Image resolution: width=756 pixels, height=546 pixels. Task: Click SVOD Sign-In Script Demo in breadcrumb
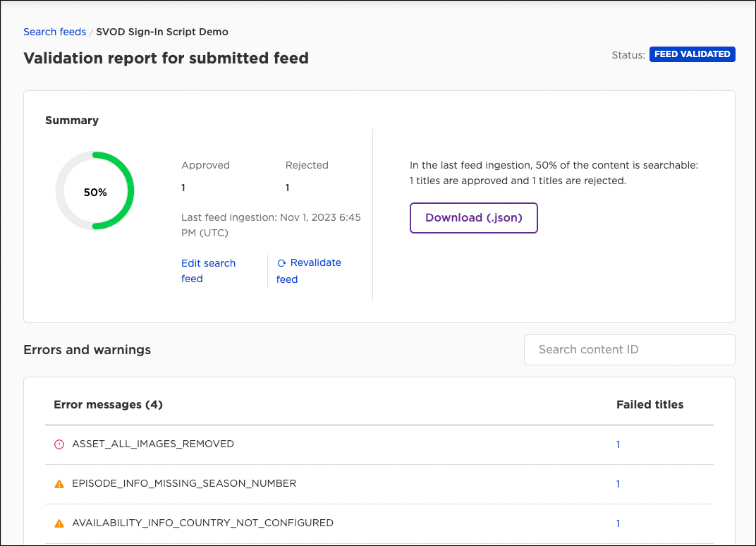coord(161,32)
